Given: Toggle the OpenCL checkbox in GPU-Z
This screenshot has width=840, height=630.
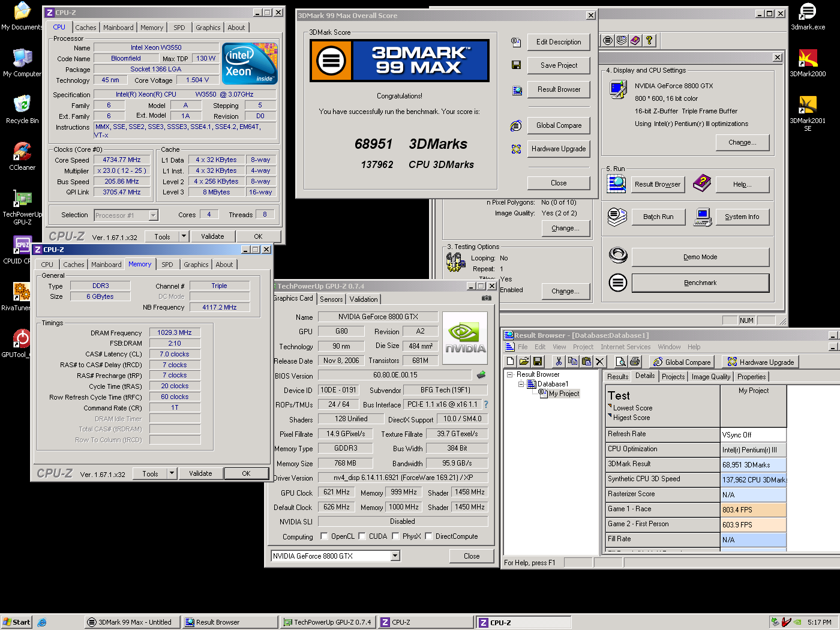Looking at the screenshot, I should (x=325, y=536).
